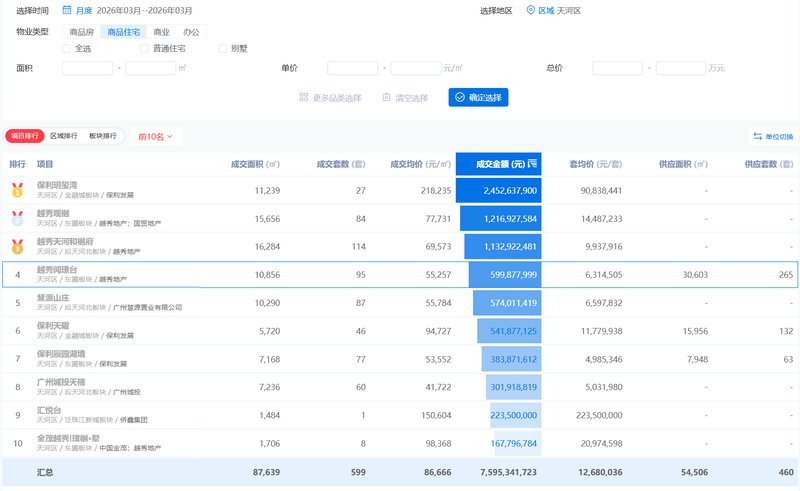The image size is (800, 491).
Task: Click the gold medal rank 1 icon
Action: (x=17, y=190)
